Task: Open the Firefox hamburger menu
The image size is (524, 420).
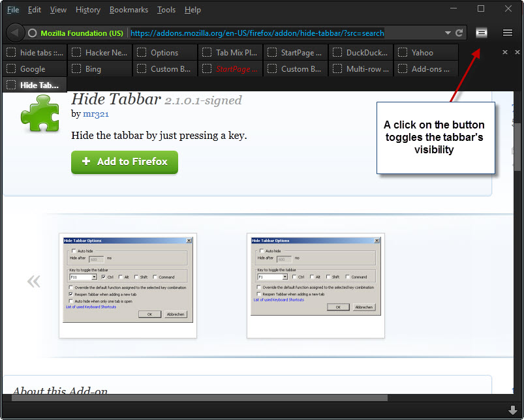Action: point(507,33)
